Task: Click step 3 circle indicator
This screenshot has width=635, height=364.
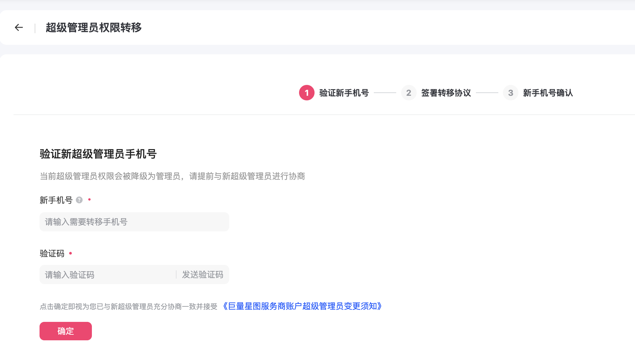Action: coord(510,93)
